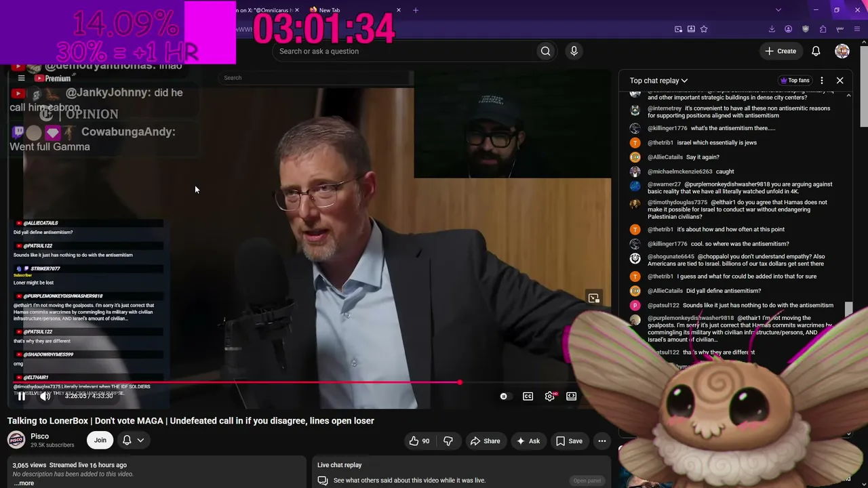Expand description with ...more
Viewport: 868px width, 488px height.
24,483
